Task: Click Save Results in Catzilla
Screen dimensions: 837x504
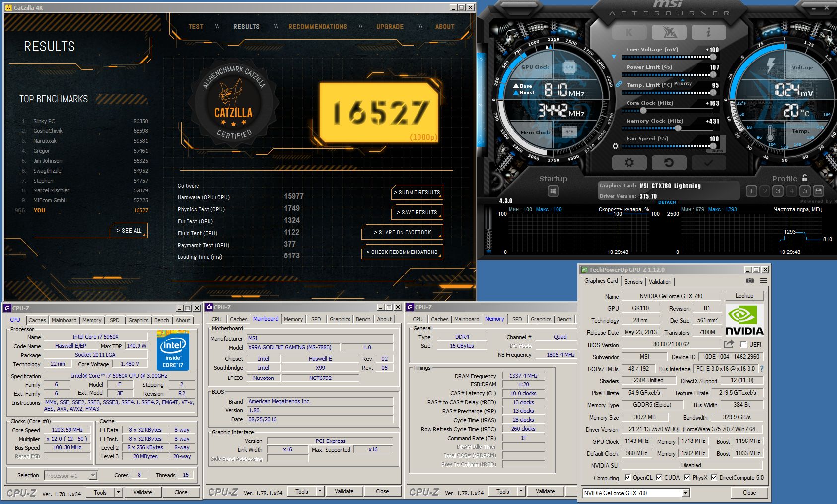Action: tap(417, 212)
